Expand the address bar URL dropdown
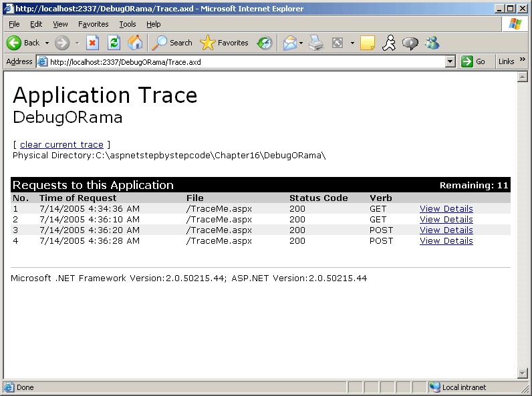This screenshot has width=532, height=396. tap(450, 61)
